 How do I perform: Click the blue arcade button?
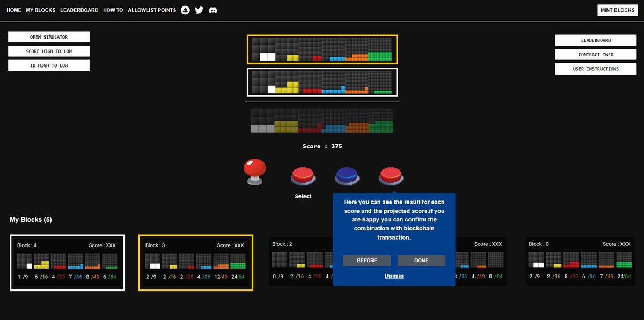(347, 176)
